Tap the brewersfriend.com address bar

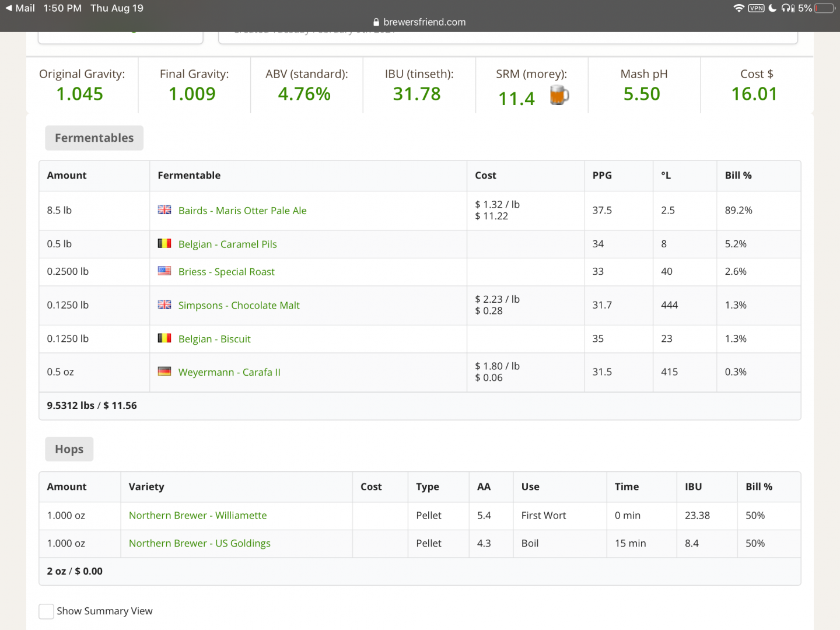[x=424, y=22]
